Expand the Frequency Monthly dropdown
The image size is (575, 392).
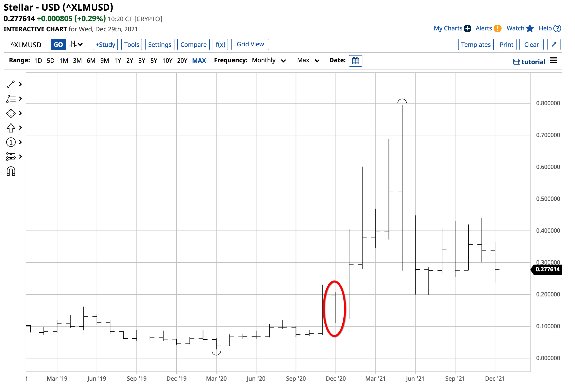tap(269, 61)
